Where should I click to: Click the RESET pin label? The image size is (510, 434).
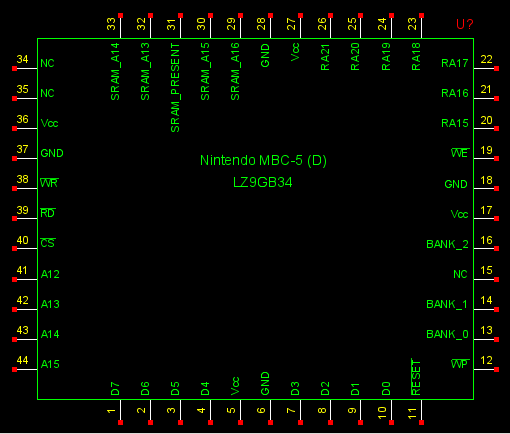[416, 377]
